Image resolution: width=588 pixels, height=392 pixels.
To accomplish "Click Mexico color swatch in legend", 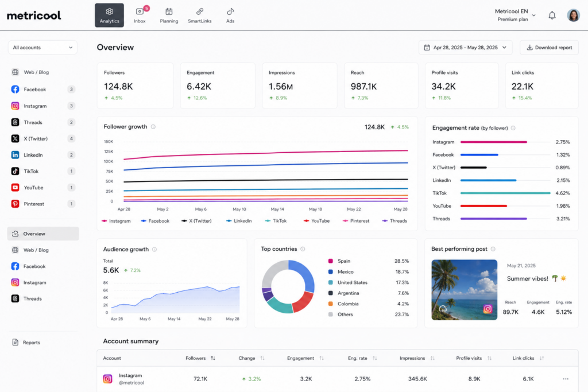I will coord(330,271).
